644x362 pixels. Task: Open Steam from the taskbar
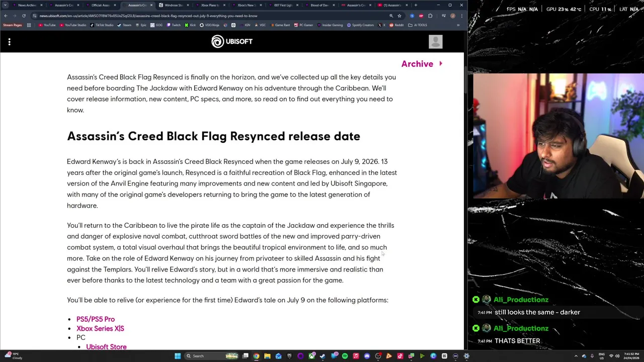coord(323,356)
